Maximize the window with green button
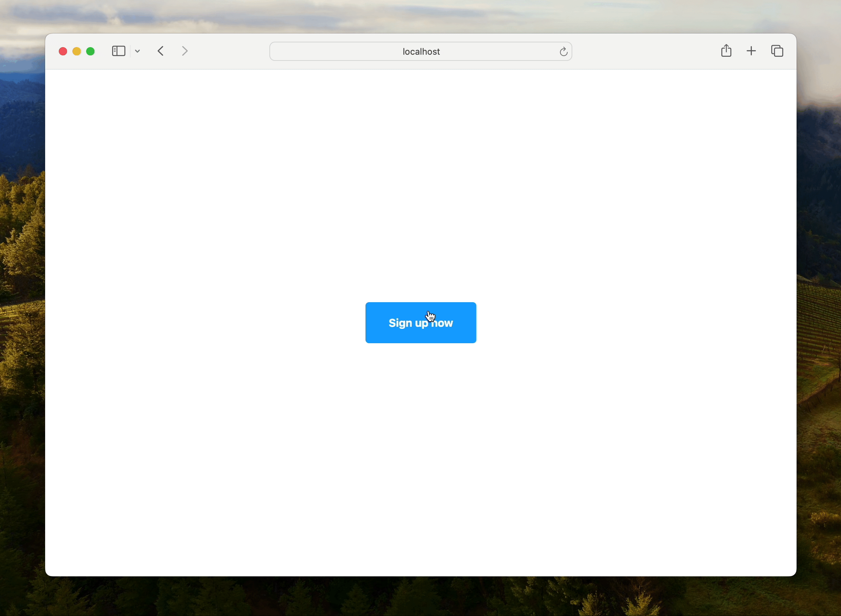841x616 pixels. (x=91, y=52)
